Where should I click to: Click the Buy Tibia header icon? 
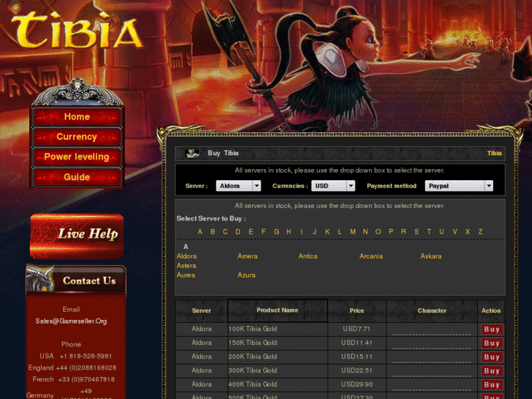(192, 153)
